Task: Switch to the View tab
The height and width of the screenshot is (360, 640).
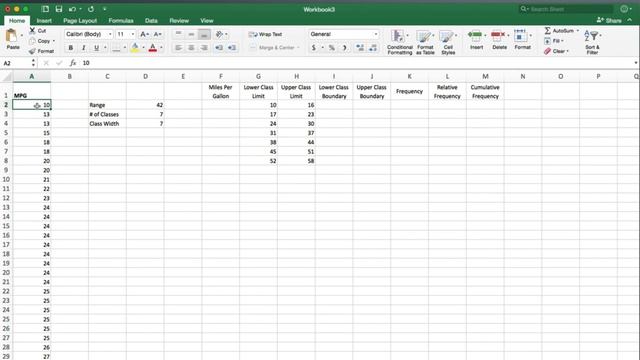Action: [207, 20]
